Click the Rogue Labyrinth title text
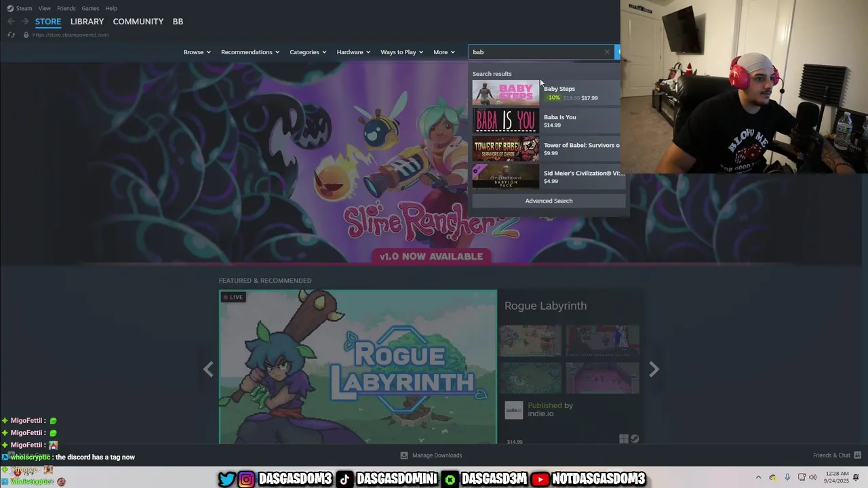 point(545,306)
